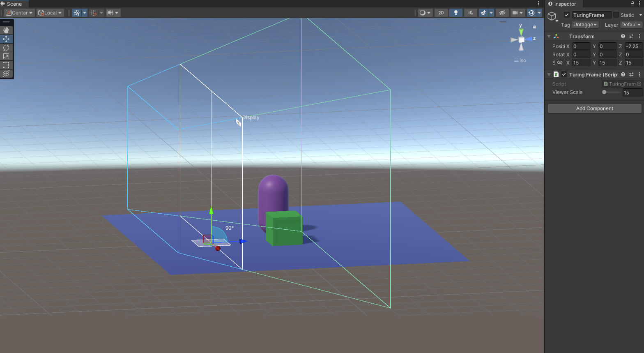Click Position Z field showing -2.25

point(633,46)
